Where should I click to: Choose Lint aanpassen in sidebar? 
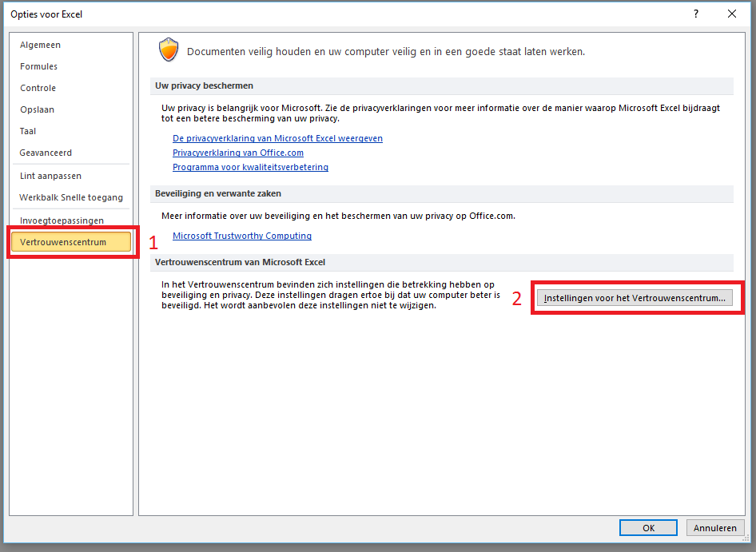pos(50,176)
